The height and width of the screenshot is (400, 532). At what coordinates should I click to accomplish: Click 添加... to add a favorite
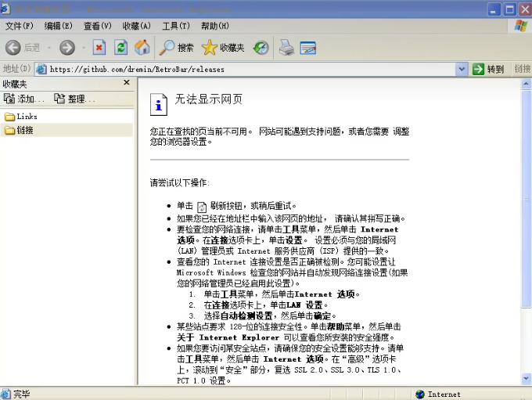(x=23, y=99)
